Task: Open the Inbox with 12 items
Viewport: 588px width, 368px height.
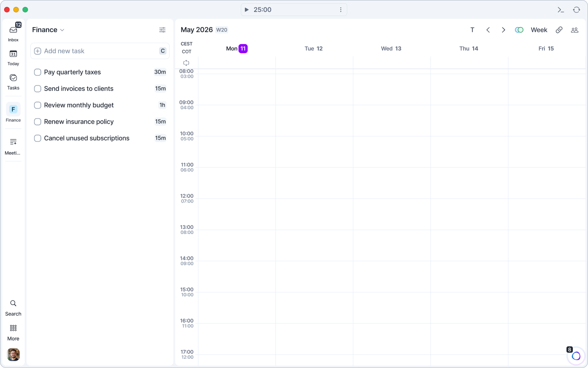Action: (x=13, y=33)
